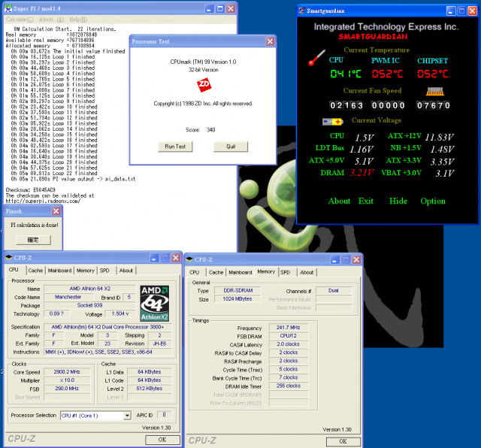Image resolution: width=481 pixels, height=448 pixels.
Task: Click the Score 340 text
Action: (201, 130)
